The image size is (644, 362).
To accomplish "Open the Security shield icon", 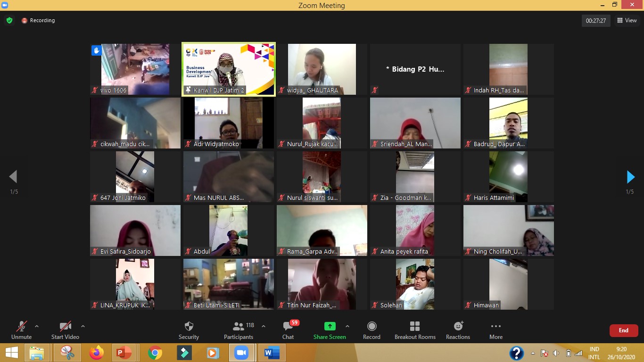I will pyautogui.click(x=189, y=327).
